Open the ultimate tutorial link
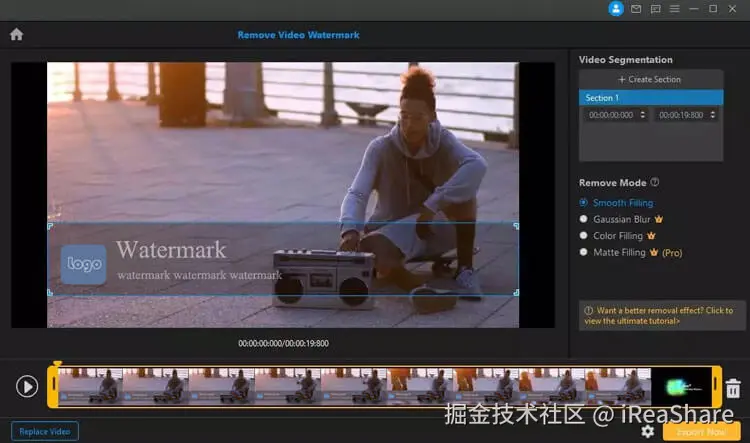Viewport: 750px width, 443px height. (662, 315)
